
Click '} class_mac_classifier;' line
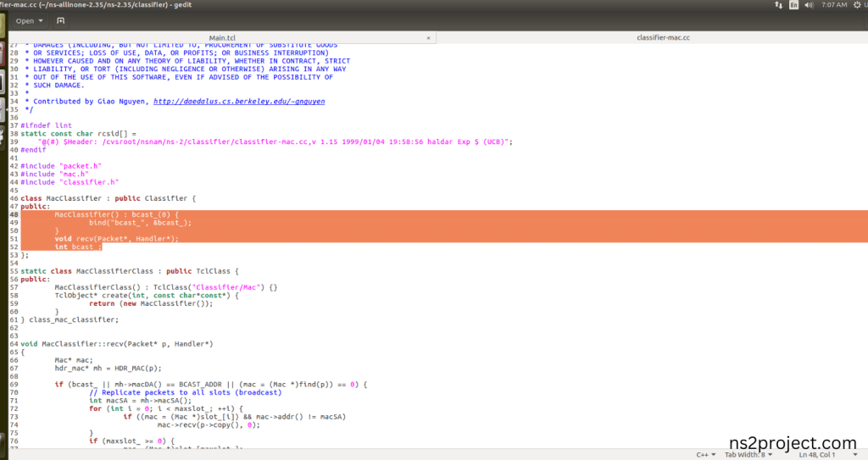point(70,319)
